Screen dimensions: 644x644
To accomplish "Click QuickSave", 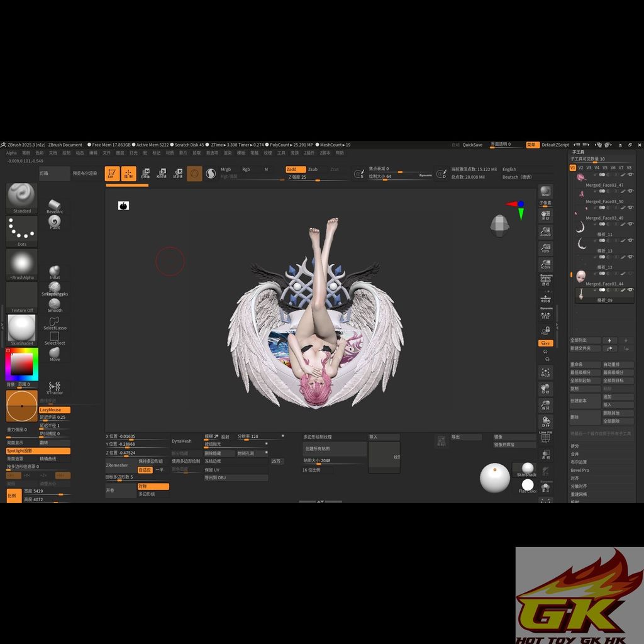I will tap(472, 145).
